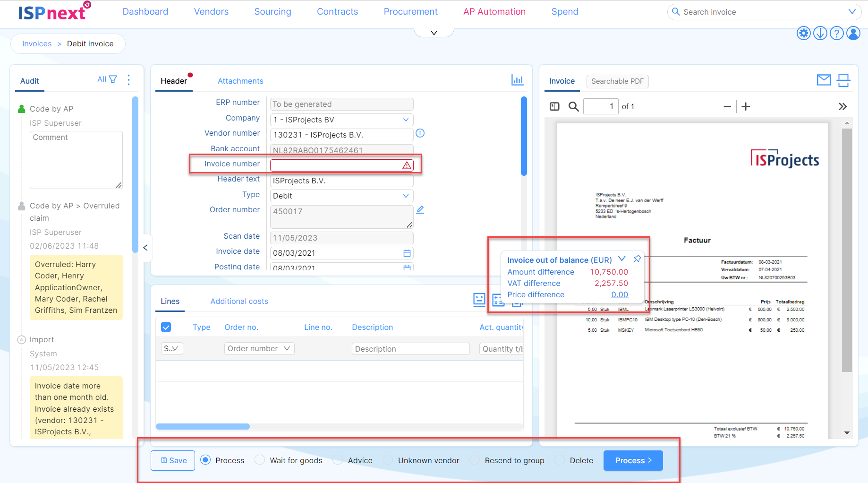Click the PDF viewer vertical scrollbar
The height and width of the screenshot is (483, 868).
point(847,250)
